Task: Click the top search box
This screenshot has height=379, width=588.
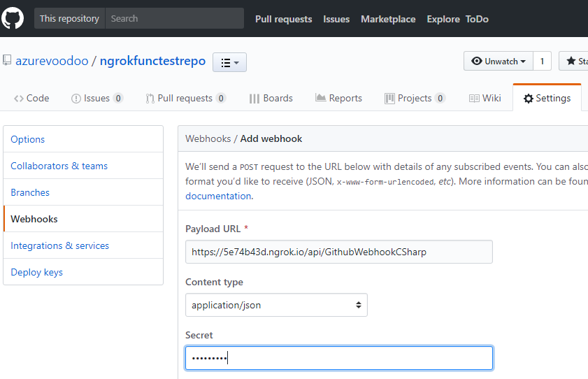Action: pyautogui.click(x=174, y=18)
